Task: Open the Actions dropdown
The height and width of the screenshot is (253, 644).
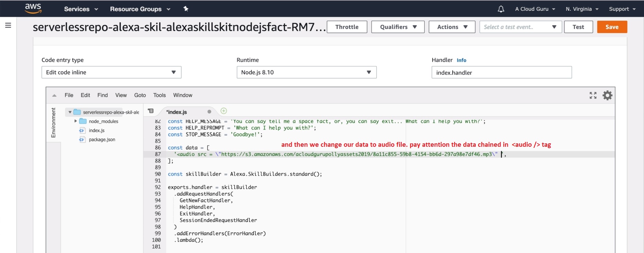Action: tap(452, 27)
